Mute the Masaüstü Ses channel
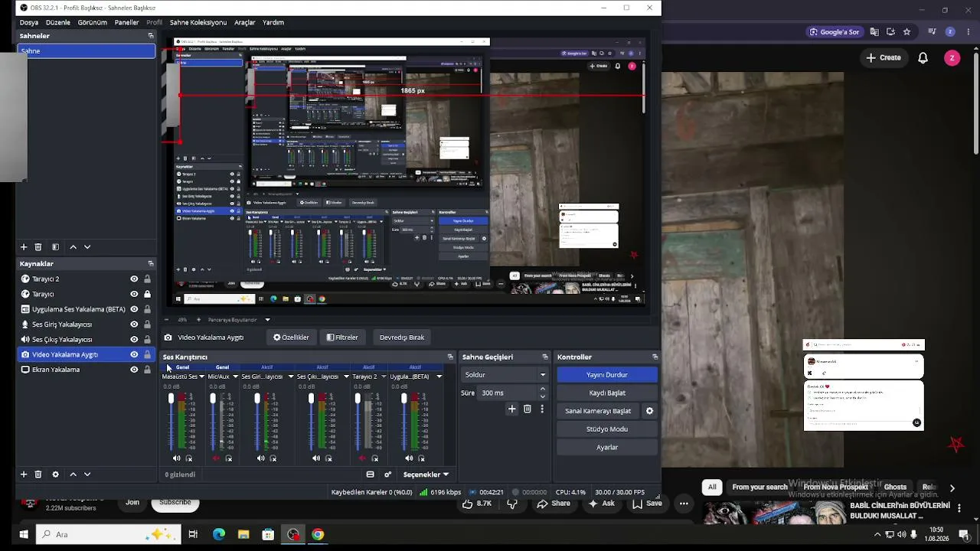This screenshot has height=551, width=980. pyautogui.click(x=176, y=458)
